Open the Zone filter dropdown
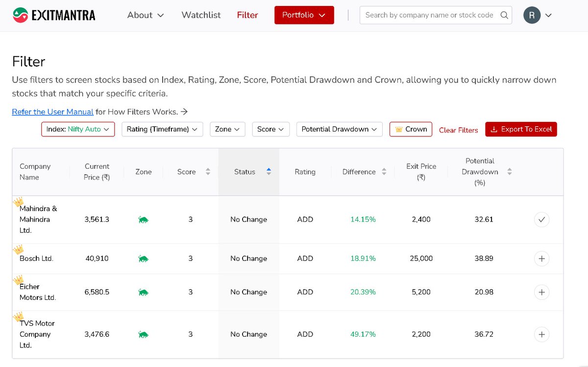 [x=227, y=129]
